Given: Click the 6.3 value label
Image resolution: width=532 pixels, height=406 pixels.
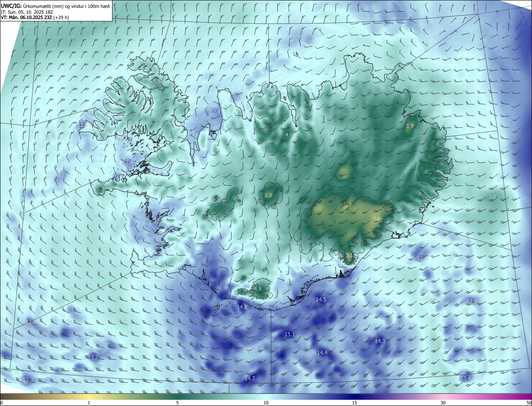Looking at the screenshot, I should [x=153, y=123].
